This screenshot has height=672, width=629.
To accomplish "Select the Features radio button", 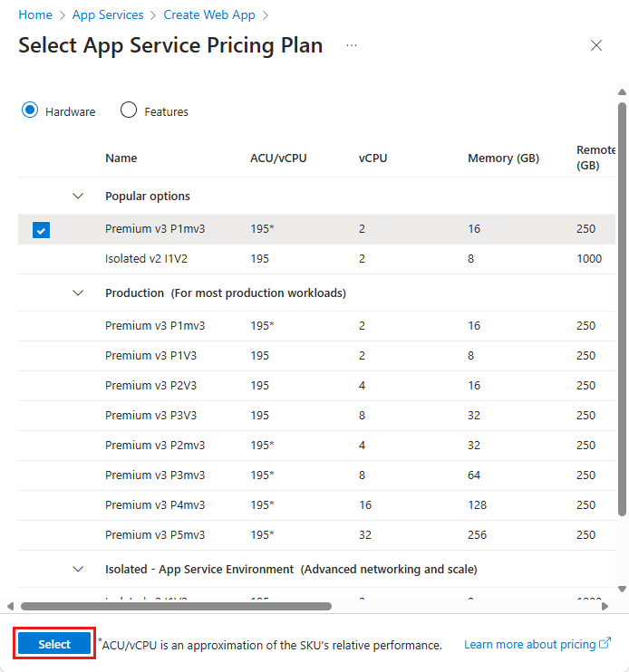I will (129, 110).
